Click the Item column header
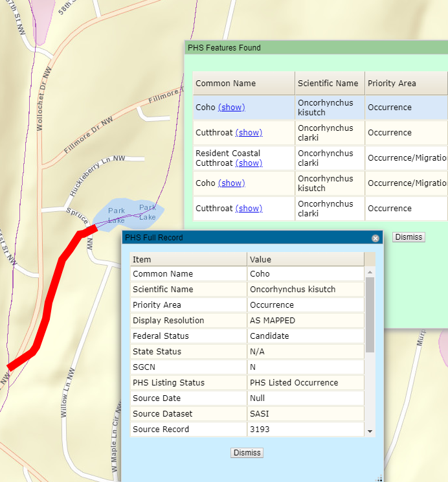The width and height of the screenshot is (448, 482). click(x=188, y=259)
